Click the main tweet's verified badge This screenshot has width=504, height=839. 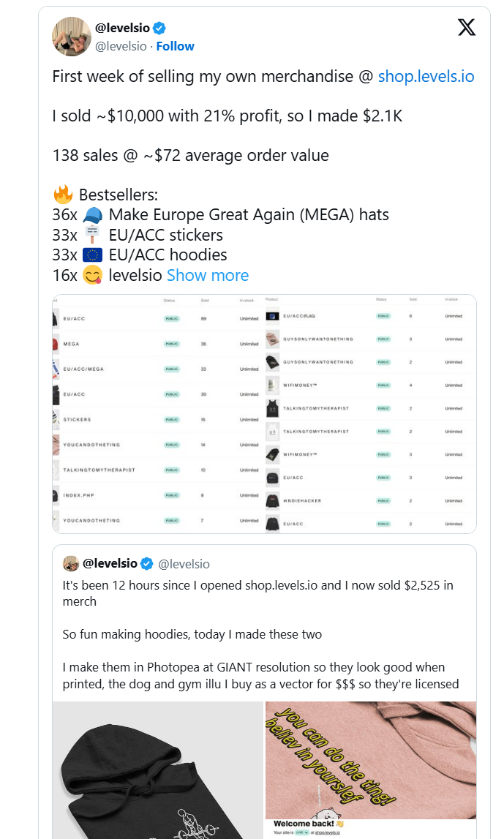tap(159, 28)
